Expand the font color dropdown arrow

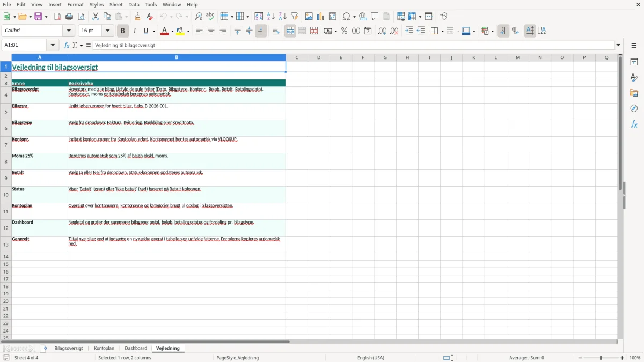click(172, 31)
